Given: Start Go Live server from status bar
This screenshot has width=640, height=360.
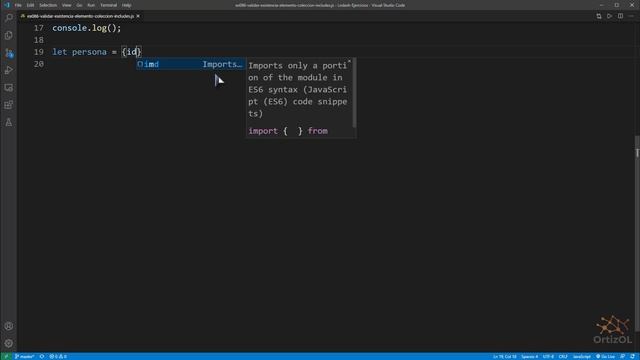Looking at the screenshot, I should point(605,356).
